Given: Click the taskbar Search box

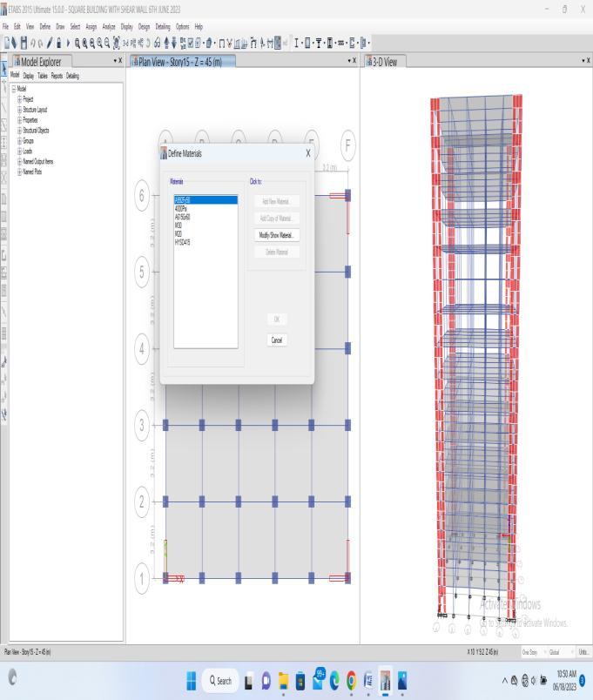Looking at the screenshot, I should 220,680.
